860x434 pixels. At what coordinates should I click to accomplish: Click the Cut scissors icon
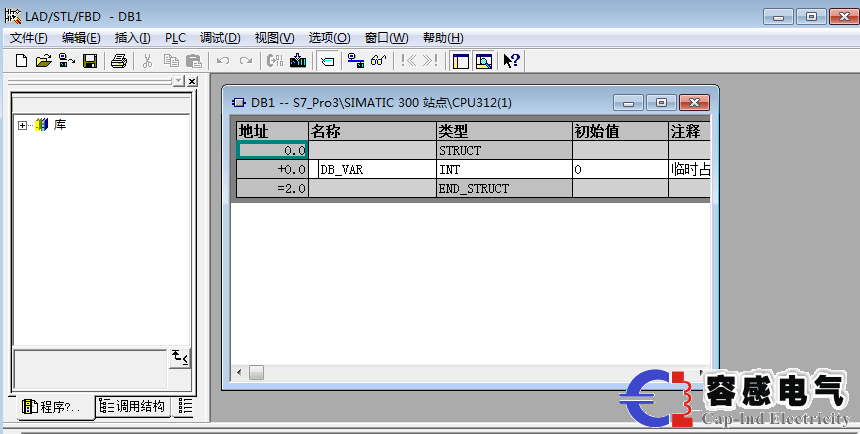click(147, 61)
